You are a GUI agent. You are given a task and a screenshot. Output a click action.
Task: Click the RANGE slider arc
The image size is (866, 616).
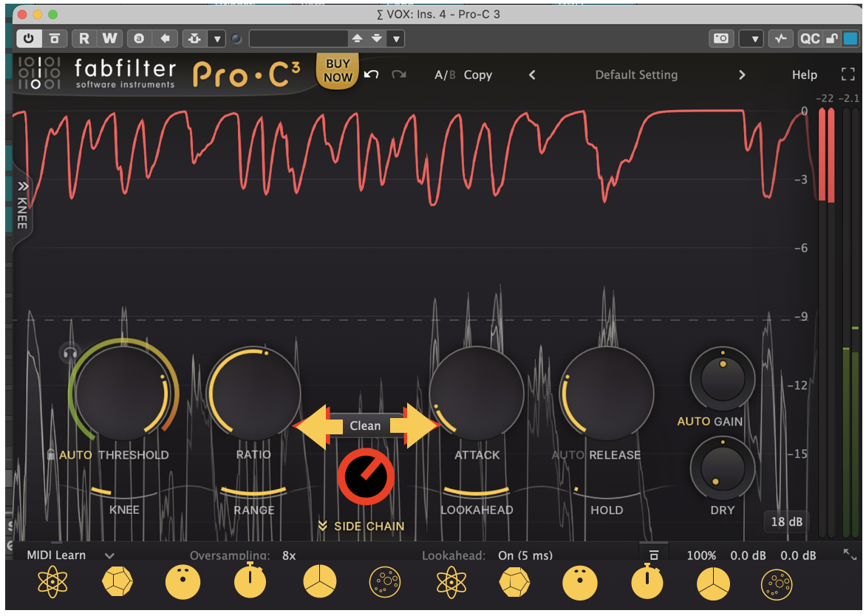coord(254,491)
